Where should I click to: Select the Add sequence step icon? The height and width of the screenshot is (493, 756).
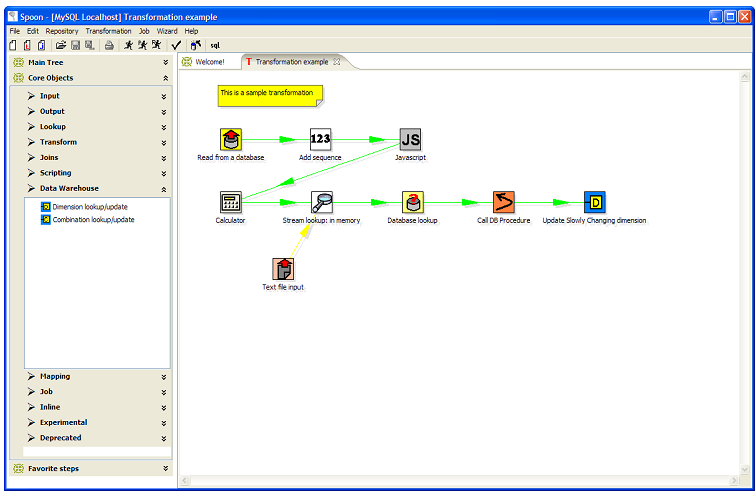coord(320,139)
